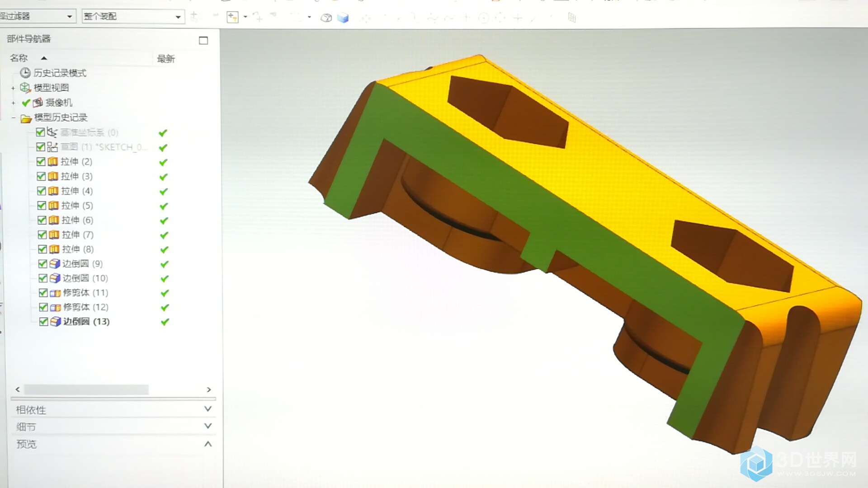This screenshot has height=488, width=868.
Task: Click the extrude icon of 拉伸 (3)
Action: [53, 176]
